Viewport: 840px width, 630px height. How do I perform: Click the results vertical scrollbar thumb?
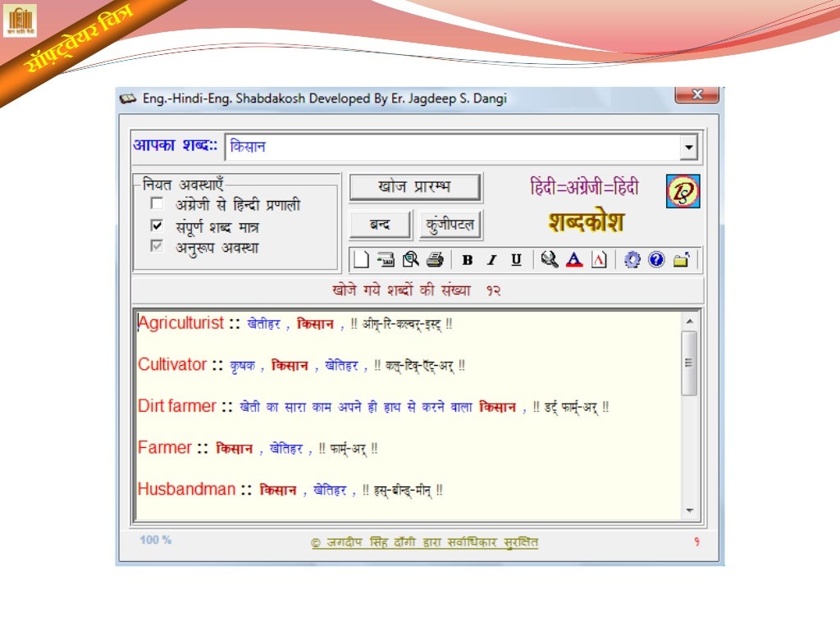[x=689, y=363]
